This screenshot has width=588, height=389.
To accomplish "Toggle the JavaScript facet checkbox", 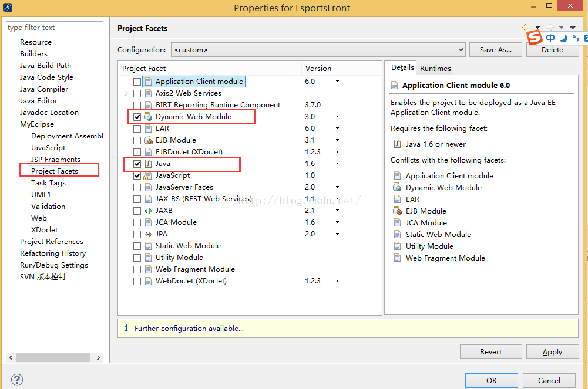I will point(137,175).
